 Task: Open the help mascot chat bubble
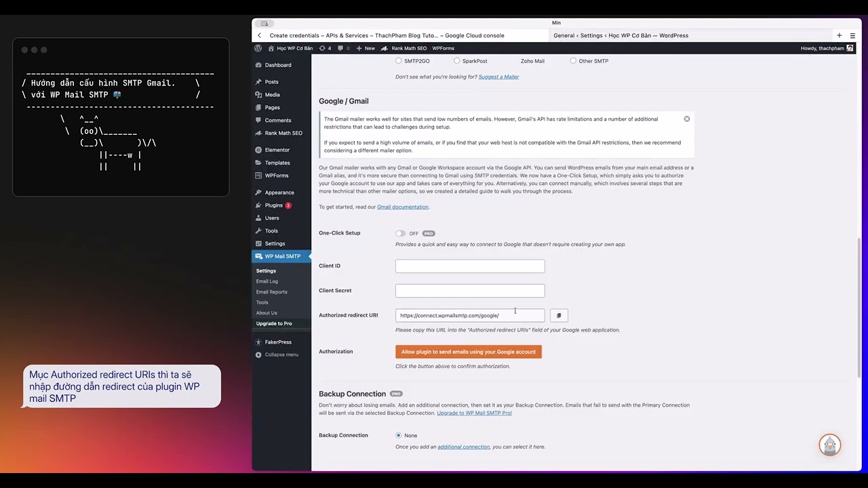(x=830, y=445)
